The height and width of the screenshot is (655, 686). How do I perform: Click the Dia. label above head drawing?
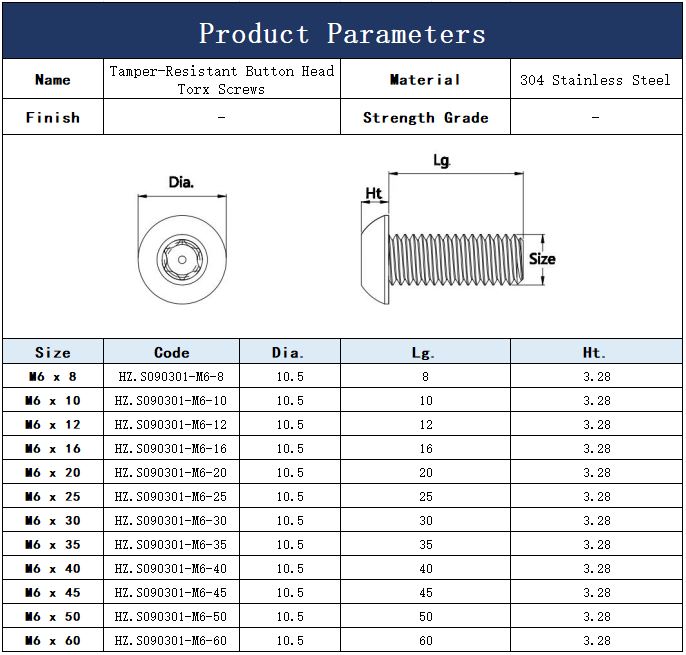181,183
